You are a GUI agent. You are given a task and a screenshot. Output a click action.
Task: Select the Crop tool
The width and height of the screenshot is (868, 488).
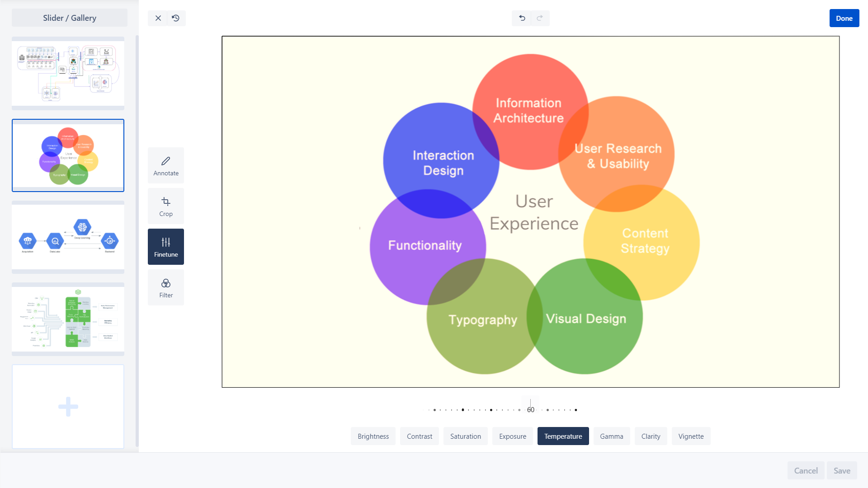166,206
